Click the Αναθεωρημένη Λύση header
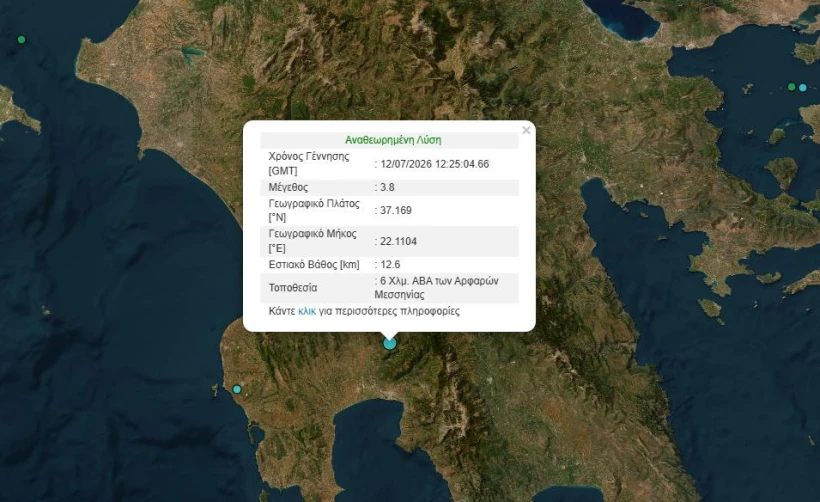The width and height of the screenshot is (820, 502). pos(393,140)
